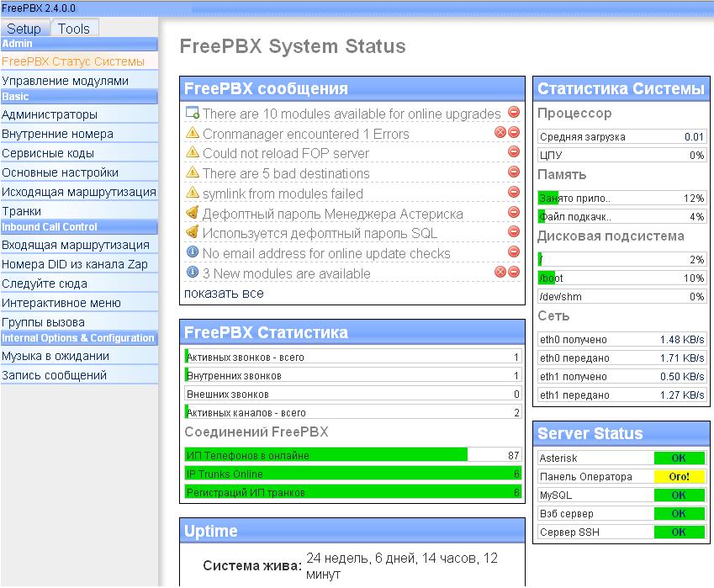Click the 'Internal Options & Configuration' section header

click(79, 338)
